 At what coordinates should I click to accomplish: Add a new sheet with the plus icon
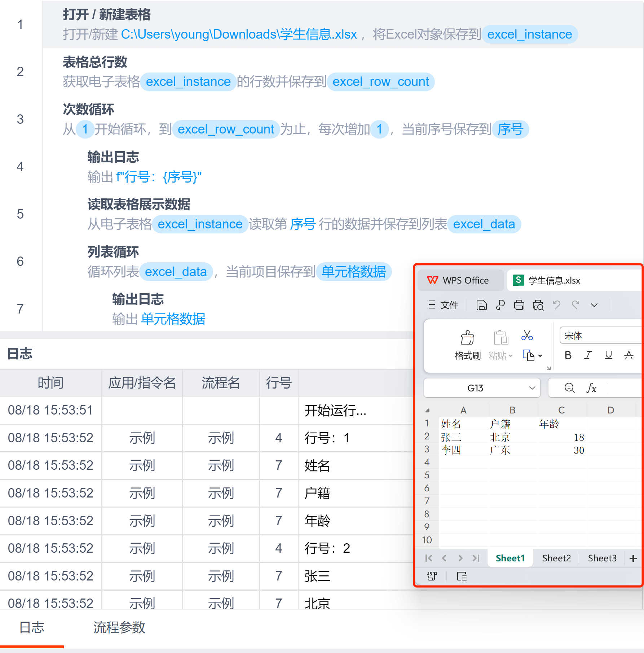click(633, 558)
